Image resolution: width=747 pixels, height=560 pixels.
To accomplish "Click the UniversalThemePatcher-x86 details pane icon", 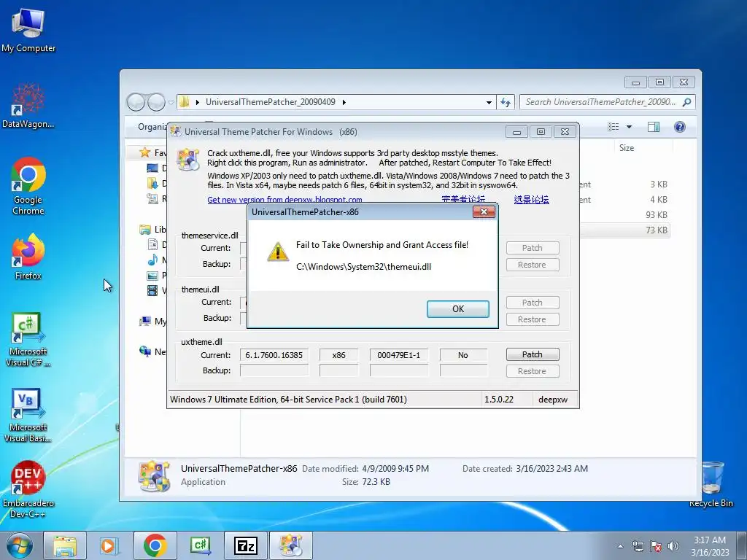I will [154, 475].
